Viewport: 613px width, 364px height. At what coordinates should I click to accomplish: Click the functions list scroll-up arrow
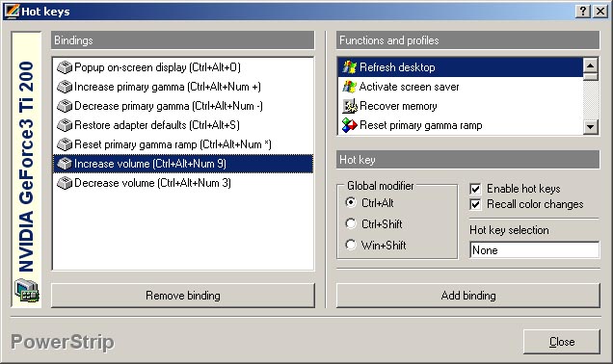(590, 65)
